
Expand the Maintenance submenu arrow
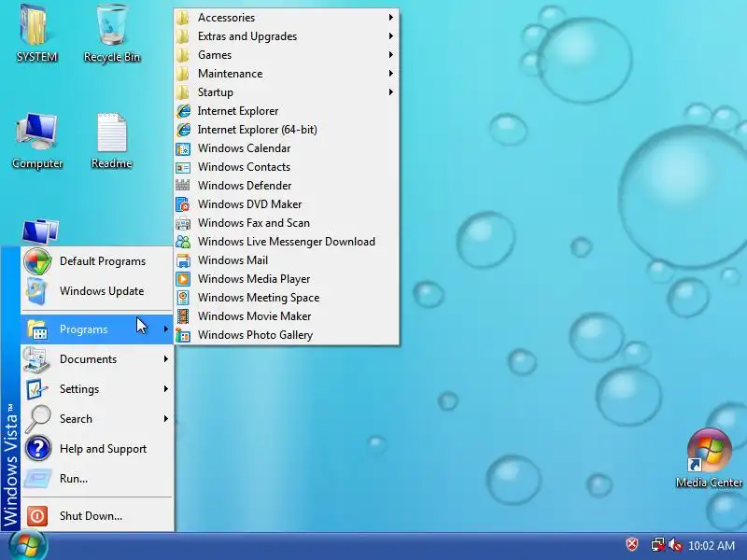coord(390,74)
